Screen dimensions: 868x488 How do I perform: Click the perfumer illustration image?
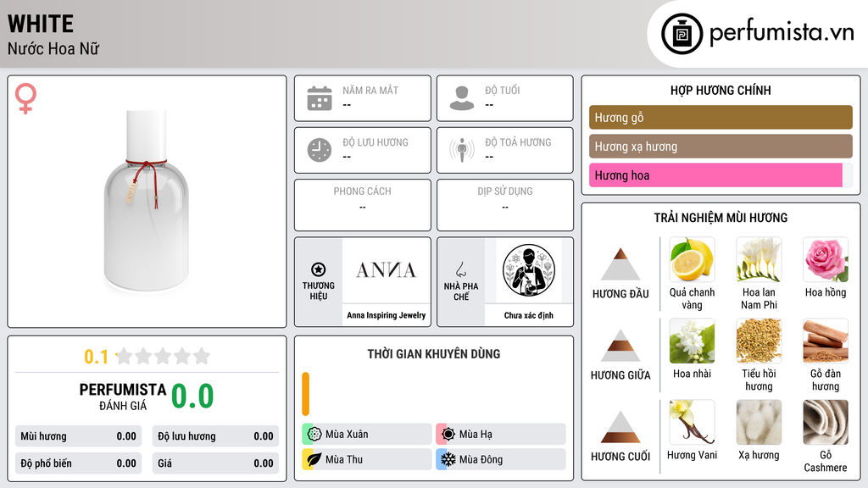click(x=529, y=270)
